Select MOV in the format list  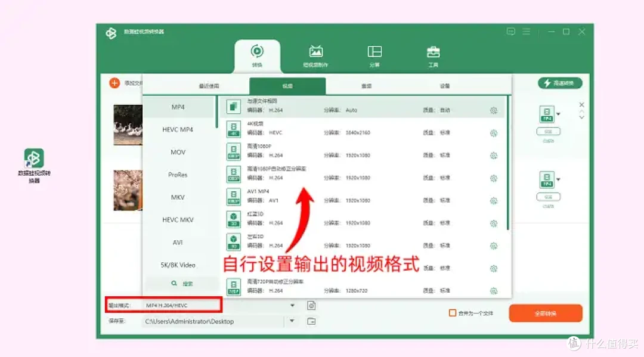(x=178, y=152)
